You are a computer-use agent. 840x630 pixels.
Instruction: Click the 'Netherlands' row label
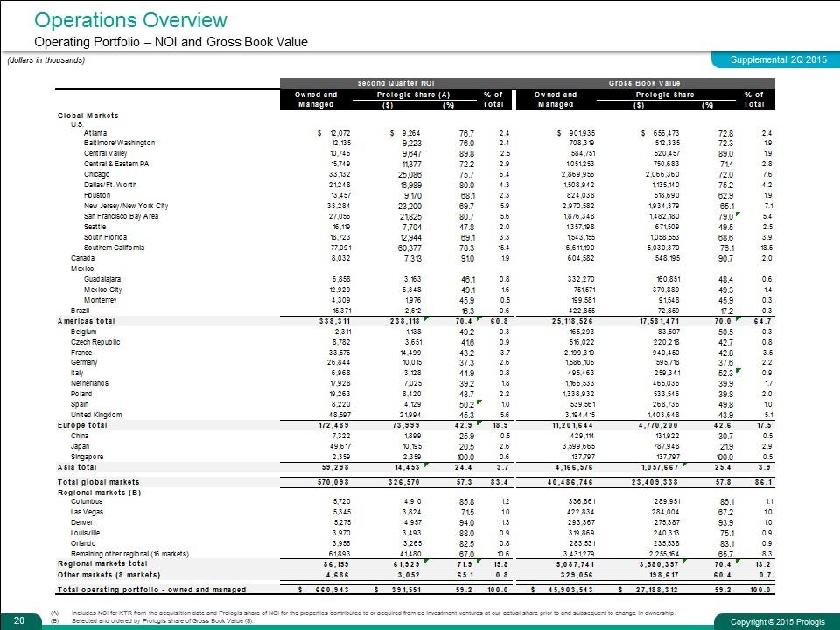[89, 383]
